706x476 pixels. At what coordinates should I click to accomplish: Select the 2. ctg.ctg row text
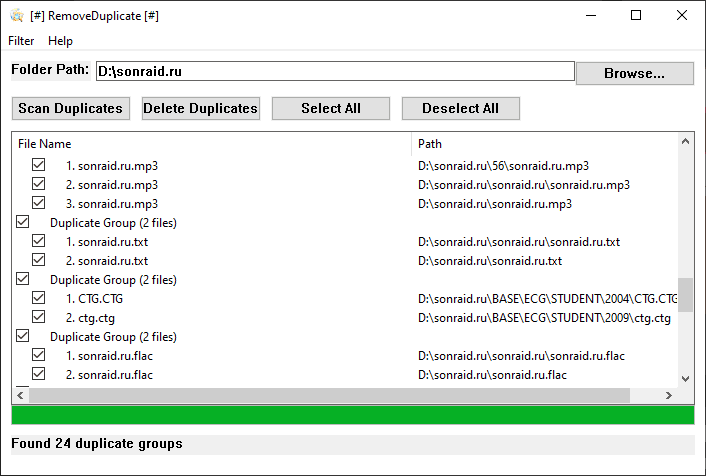tap(90, 318)
